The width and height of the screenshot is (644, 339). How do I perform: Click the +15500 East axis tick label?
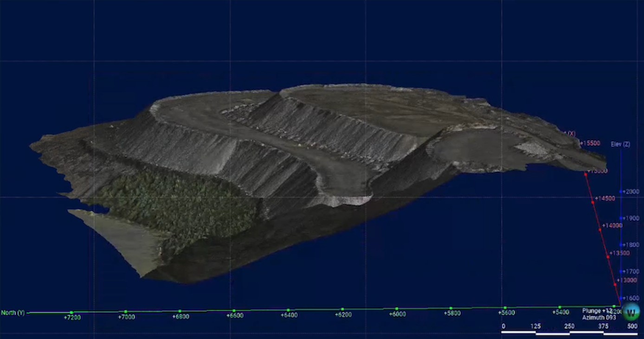590,144
